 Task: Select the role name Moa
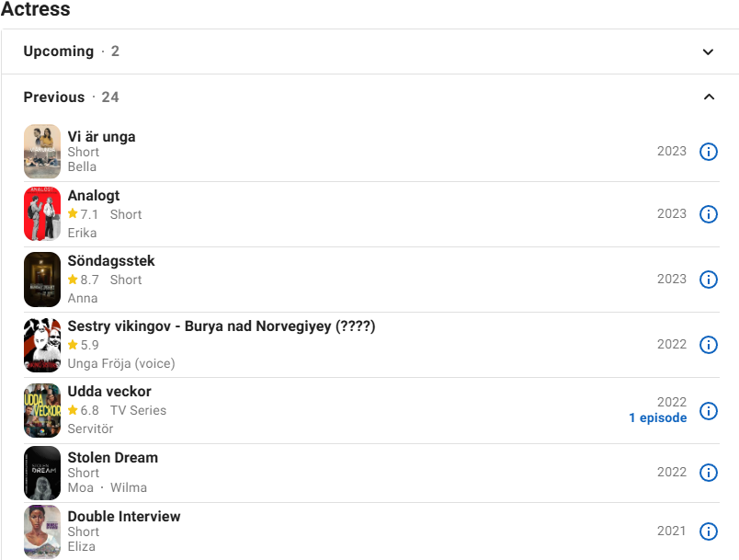click(x=81, y=487)
